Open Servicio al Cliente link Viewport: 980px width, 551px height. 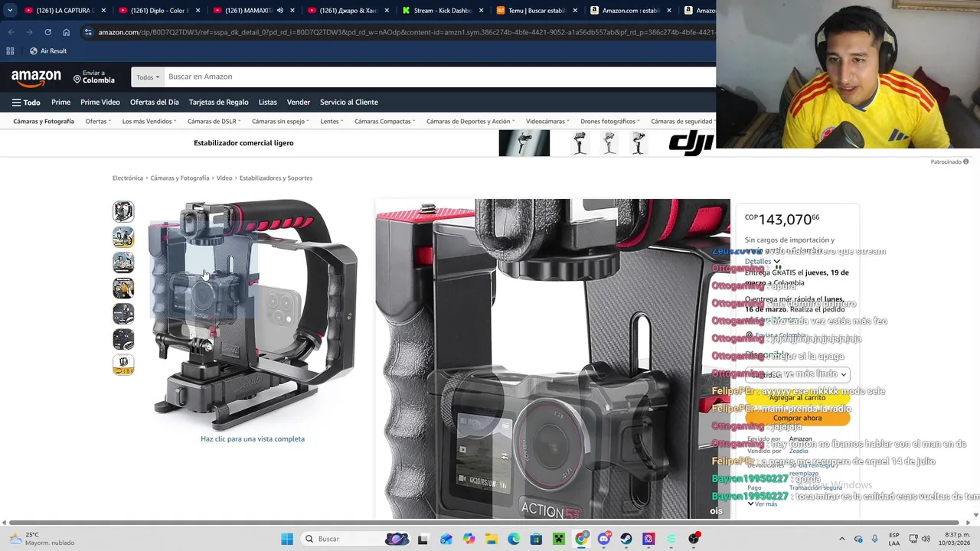tap(349, 102)
